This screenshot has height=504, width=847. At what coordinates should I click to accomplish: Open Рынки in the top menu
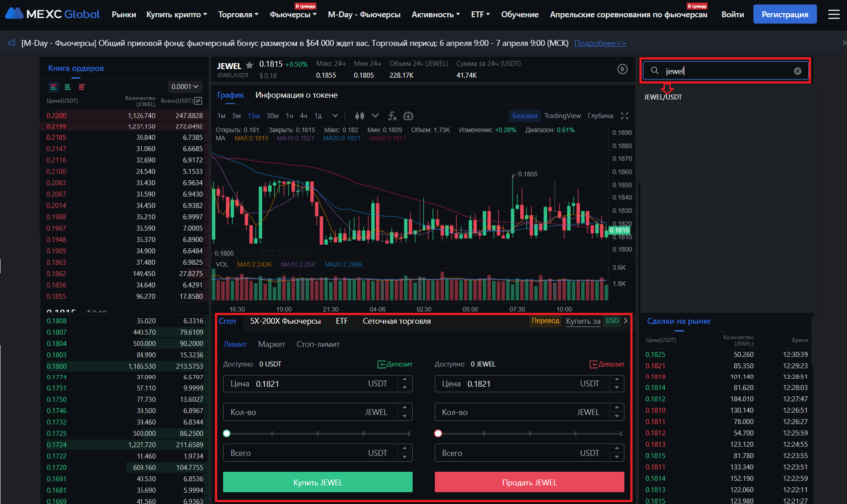[x=124, y=15]
